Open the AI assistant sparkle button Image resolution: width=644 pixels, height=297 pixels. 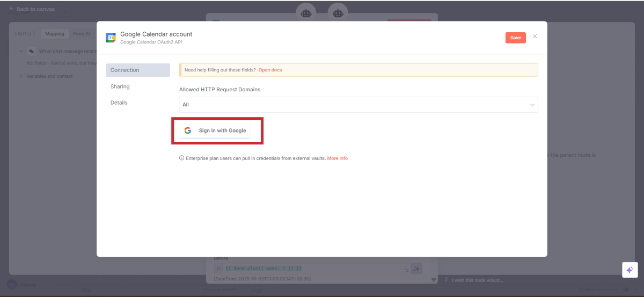[630, 270]
